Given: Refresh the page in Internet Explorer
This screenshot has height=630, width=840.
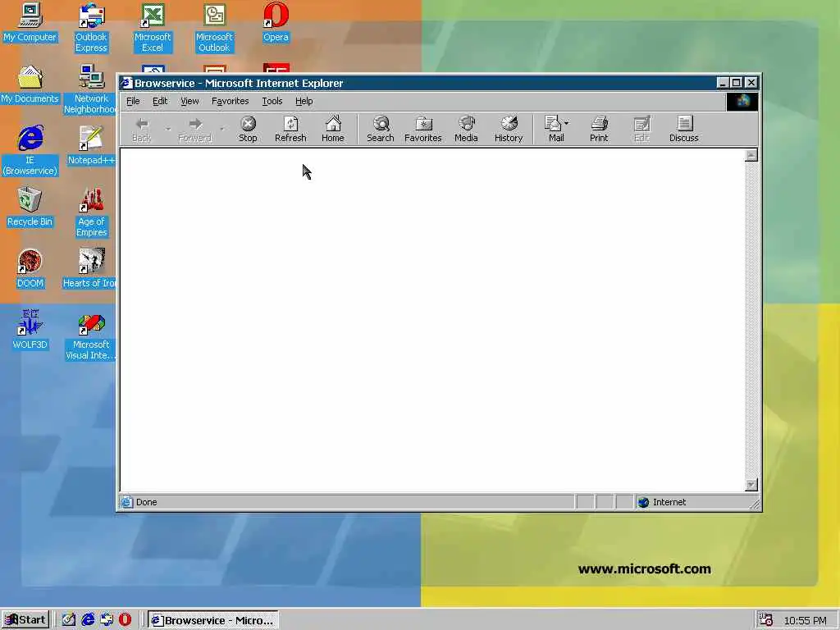Looking at the screenshot, I should pos(290,129).
